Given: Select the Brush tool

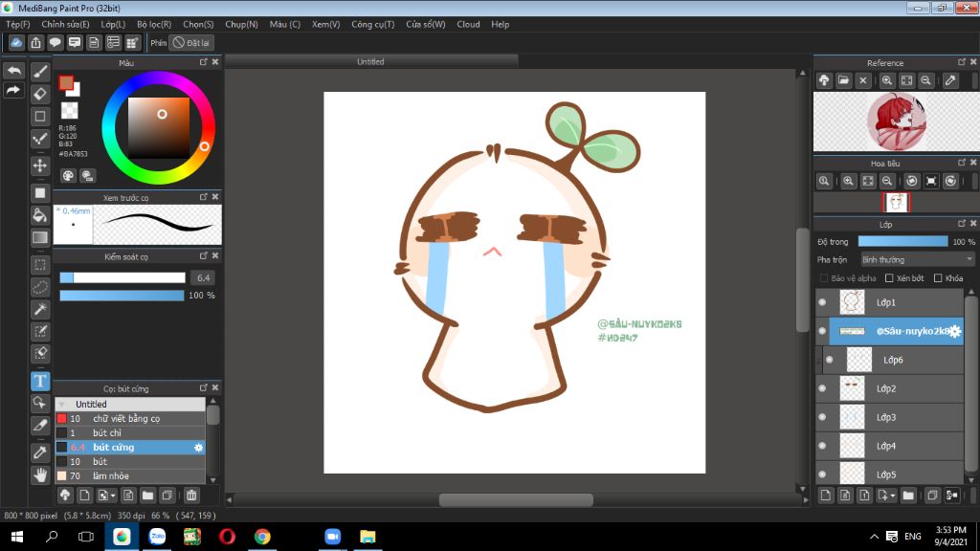Looking at the screenshot, I should pyautogui.click(x=40, y=71).
